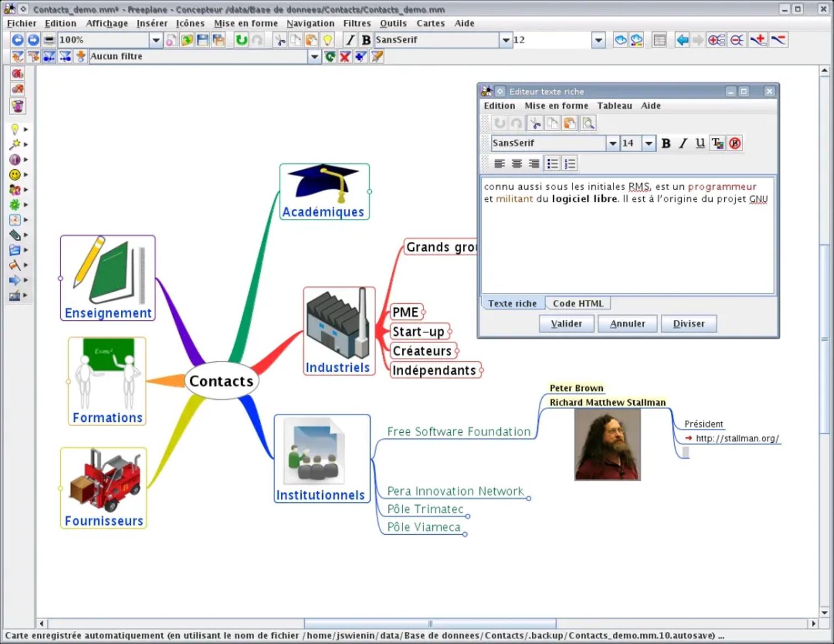Click the remove formatting icon in rich text editor
Image resolution: width=834 pixels, height=644 pixels.
pos(735,143)
